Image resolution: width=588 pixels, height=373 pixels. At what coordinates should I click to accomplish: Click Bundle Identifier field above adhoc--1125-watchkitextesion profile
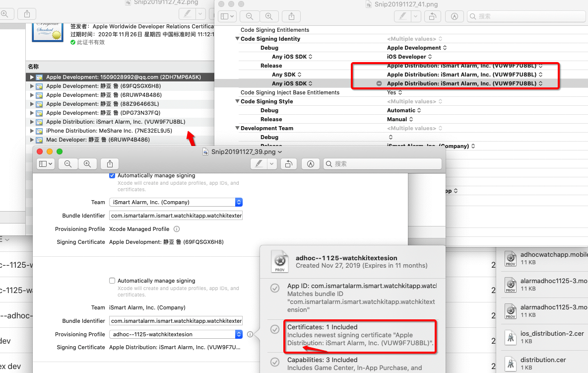pos(176,321)
